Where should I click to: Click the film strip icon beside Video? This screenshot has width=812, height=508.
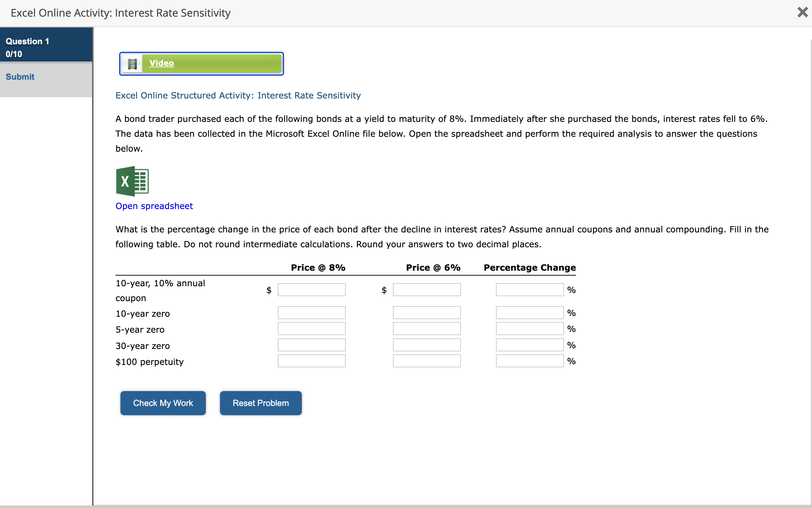(132, 63)
